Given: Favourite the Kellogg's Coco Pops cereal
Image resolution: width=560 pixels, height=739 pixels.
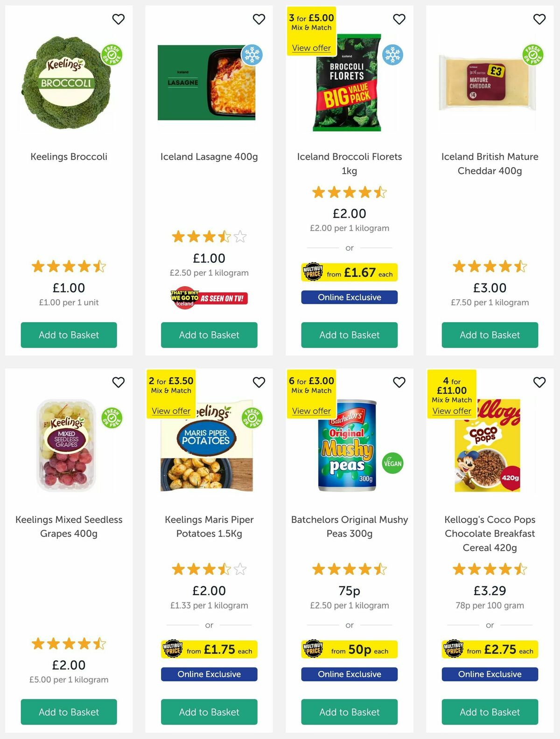Looking at the screenshot, I should pos(539,382).
